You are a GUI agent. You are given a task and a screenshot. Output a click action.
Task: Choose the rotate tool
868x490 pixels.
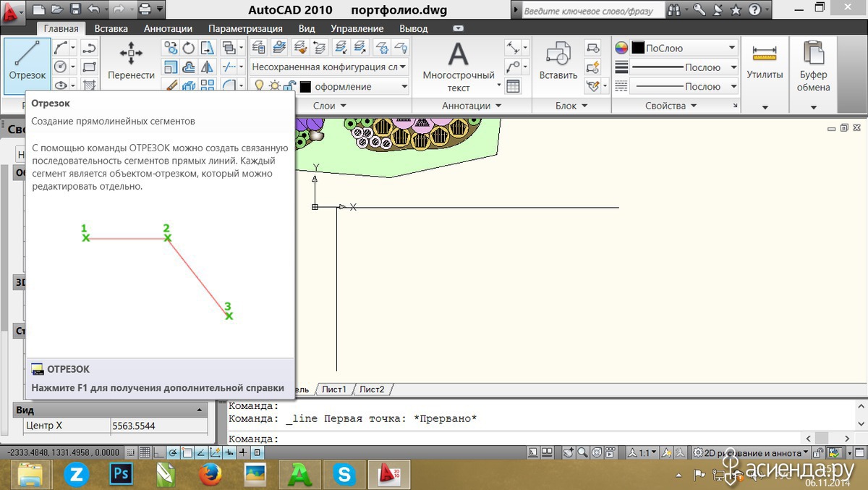[189, 48]
